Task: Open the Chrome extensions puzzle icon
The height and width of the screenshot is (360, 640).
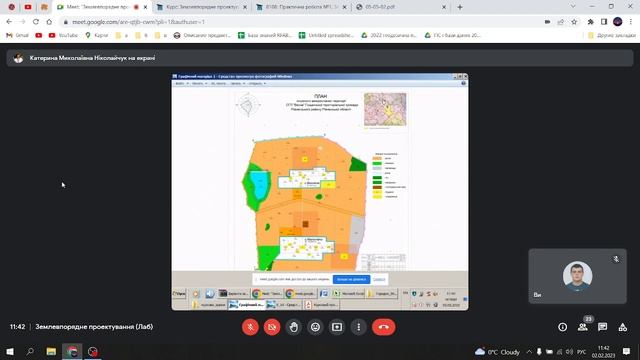Action: (x=591, y=22)
